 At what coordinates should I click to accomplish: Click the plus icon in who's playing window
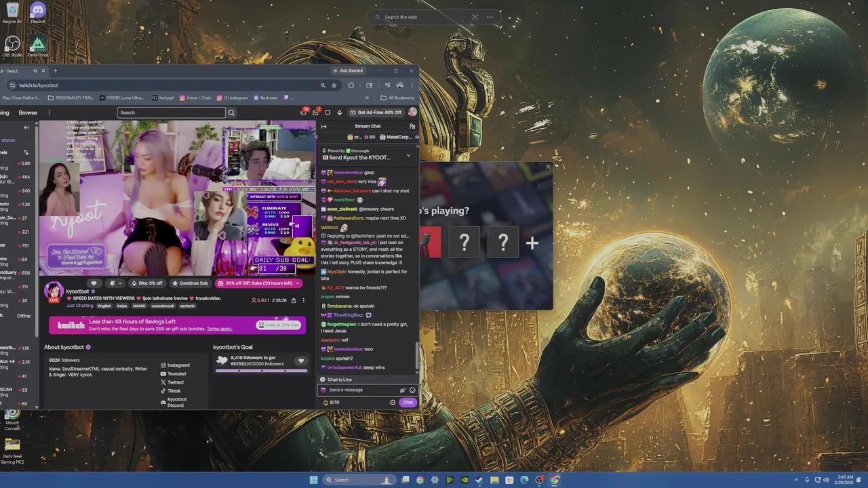[x=532, y=243]
